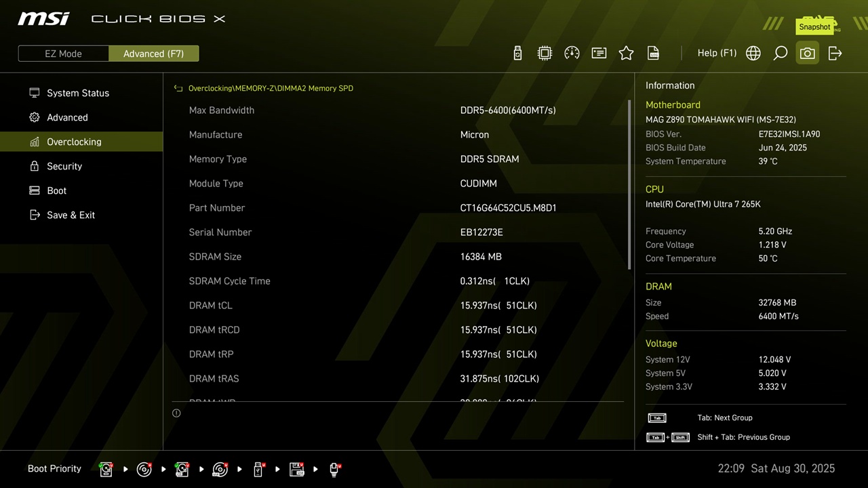Click the Intel Core Ultra 7 265K text
Viewport: 868px width, 488px height.
pyautogui.click(x=703, y=204)
